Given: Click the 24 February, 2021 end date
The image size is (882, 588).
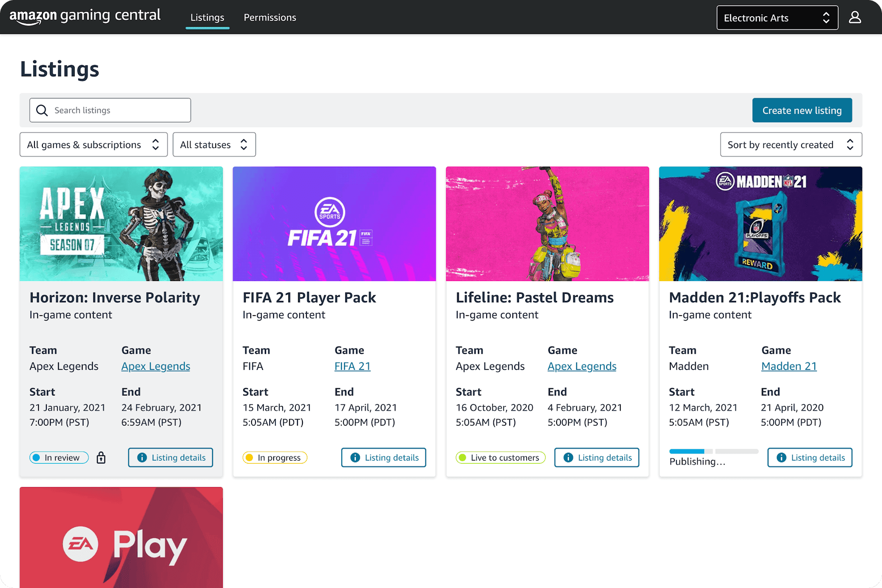Looking at the screenshot, I should (x=161, y=408).
